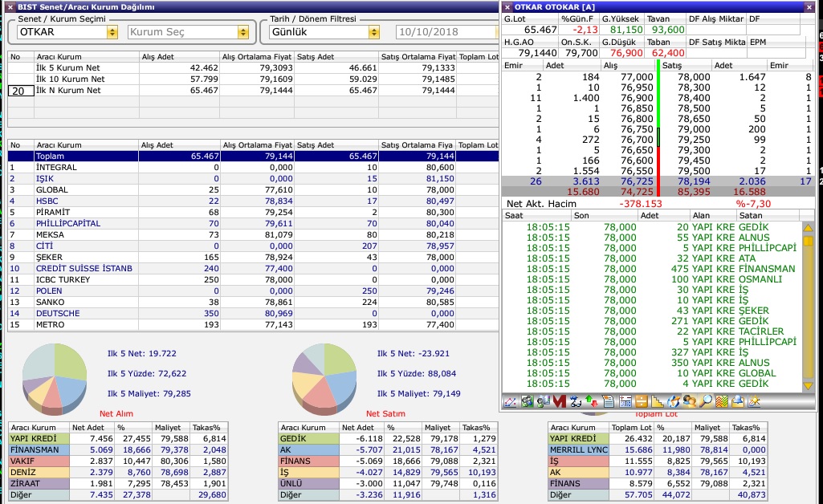Image resolution: width=823 pixels, height=504 pixels.
Task: Select the ICBC TURKEY broker row
Action: tap(253, 279)
